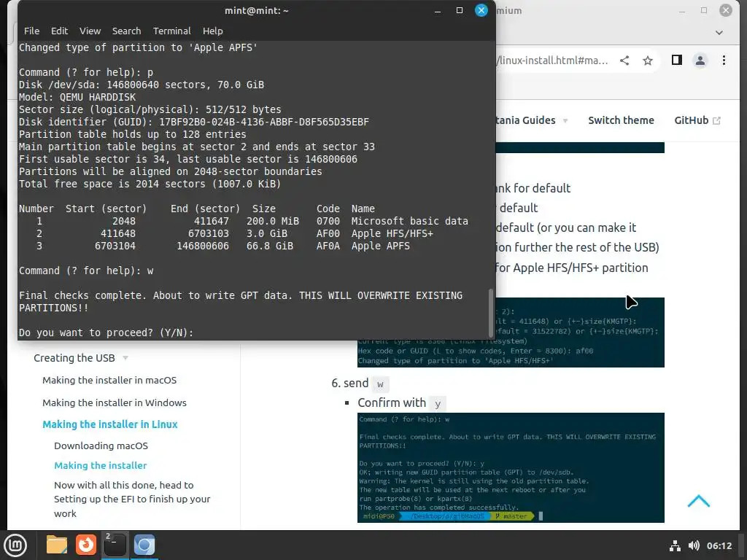Close the terminal window

(481, 10)
